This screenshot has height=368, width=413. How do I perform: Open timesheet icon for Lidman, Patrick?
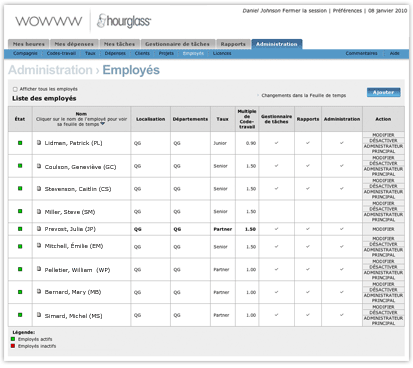point(39,142)
